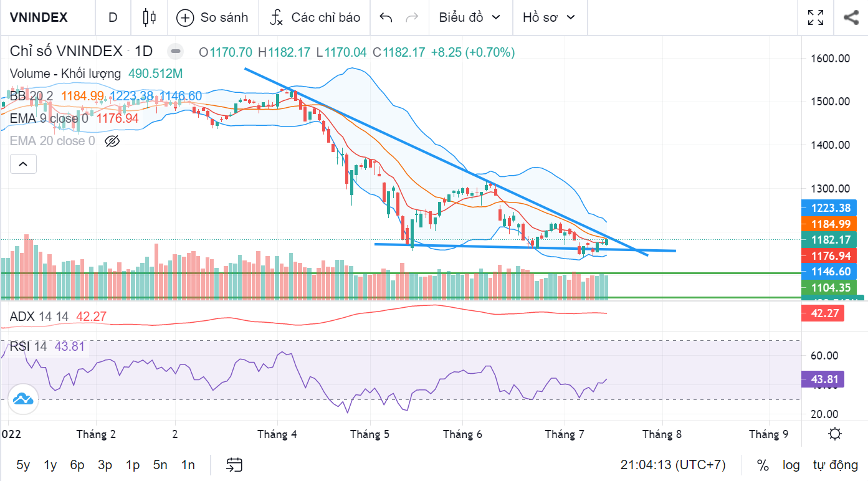Open the candlestick chart style selector
Viewport: 868px width, 481px height.
tap(149, 17)
